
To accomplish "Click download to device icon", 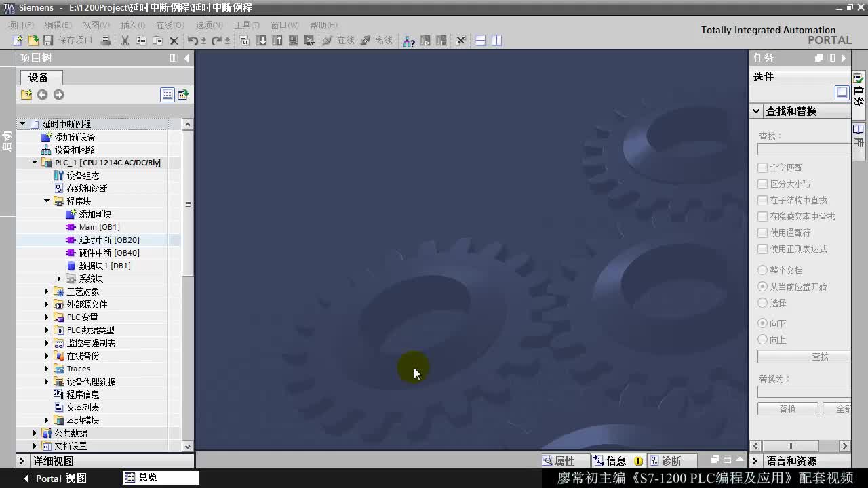I will pyautogui.click(x=261, y=41).
